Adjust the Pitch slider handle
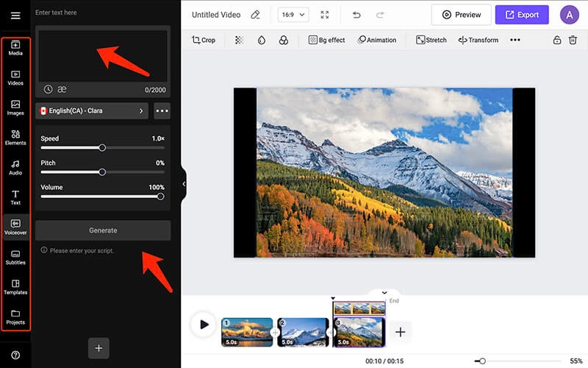Screen dimensions: 588x368 pyautogui.click(x=102, y=172)
